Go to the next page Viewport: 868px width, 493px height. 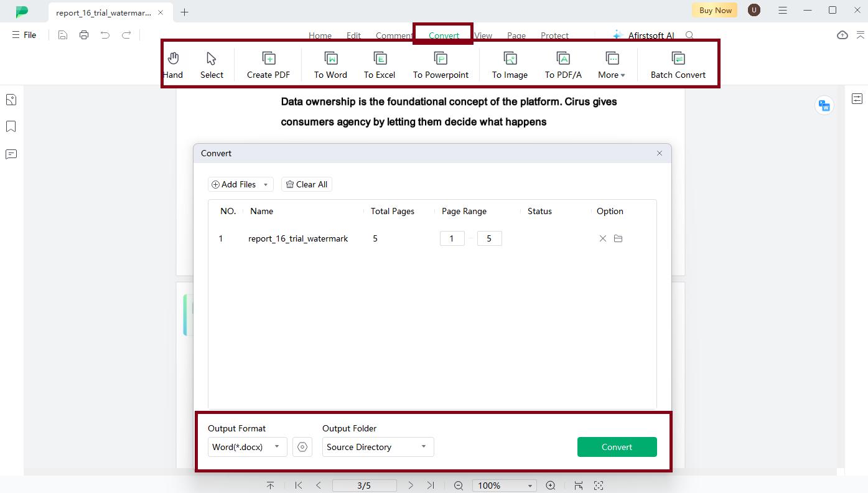tap(411, 485)
